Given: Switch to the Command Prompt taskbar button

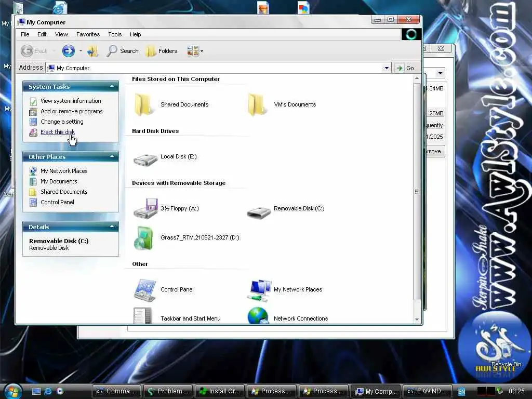Looking at the screenshot, I should click(x=117, y=391).
